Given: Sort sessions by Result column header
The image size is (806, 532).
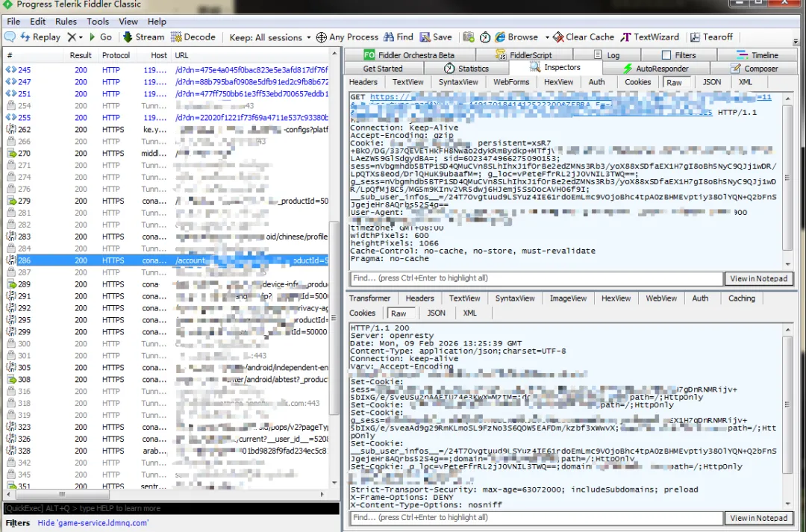Looking at the screenshot, I should point(81,55).
